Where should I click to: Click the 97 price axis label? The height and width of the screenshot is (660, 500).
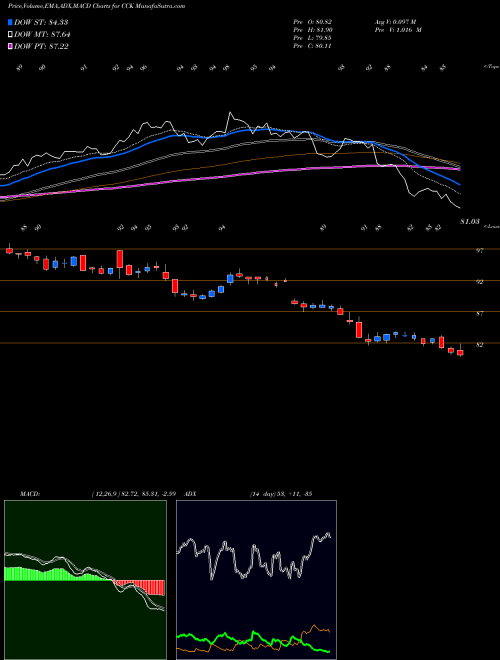[479, 251]
